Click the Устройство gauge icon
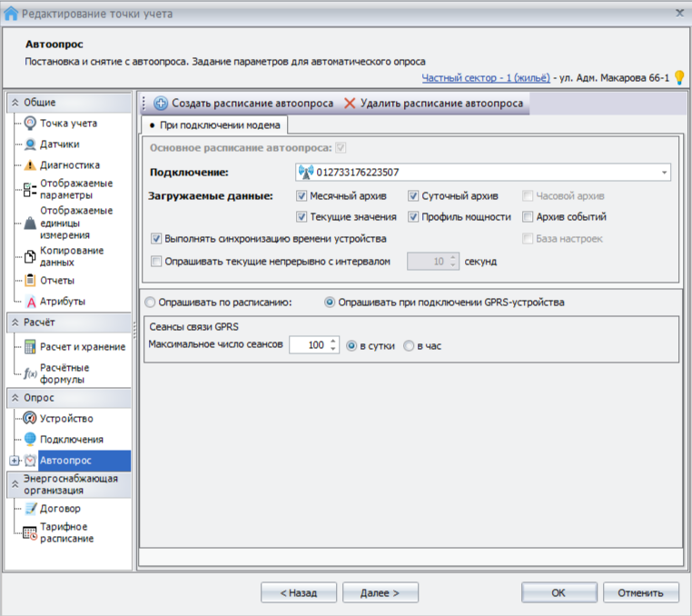 (30, 419)
